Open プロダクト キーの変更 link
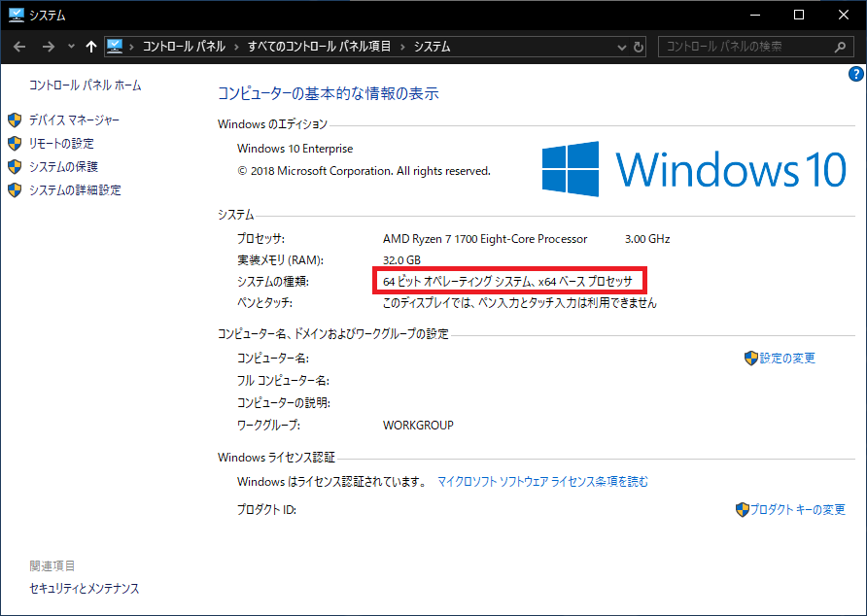This screenshot has width=867, height=616. [797, 510]
